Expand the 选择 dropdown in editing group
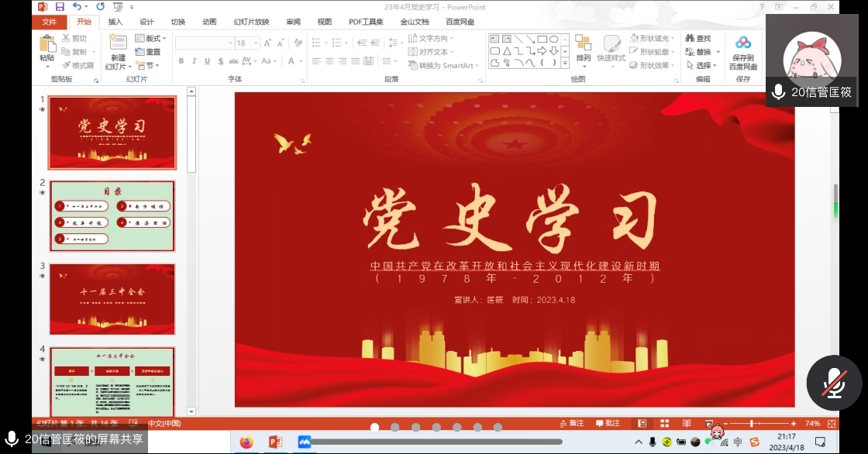This screenshot has width=868, height=454. (703, 66)
